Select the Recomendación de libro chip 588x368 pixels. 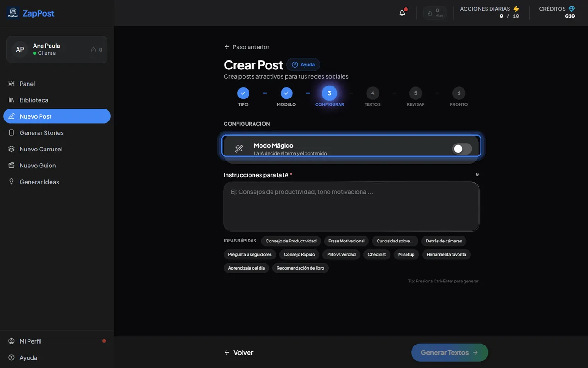(x=300, y=268)
